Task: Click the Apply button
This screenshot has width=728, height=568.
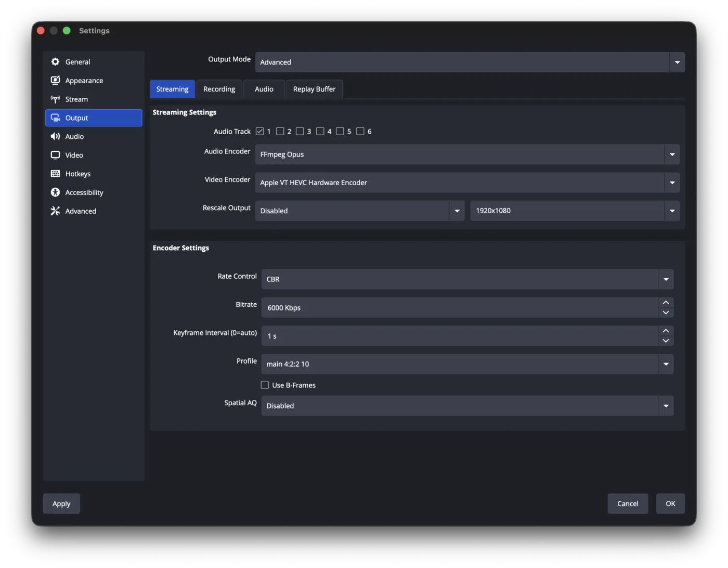Action: pos(61,504)
